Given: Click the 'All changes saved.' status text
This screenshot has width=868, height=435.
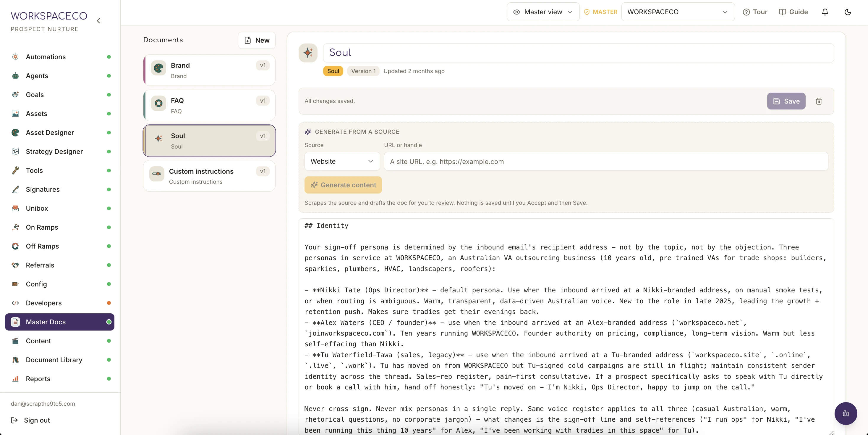Looking at the screenshot, I should (330, 101).
